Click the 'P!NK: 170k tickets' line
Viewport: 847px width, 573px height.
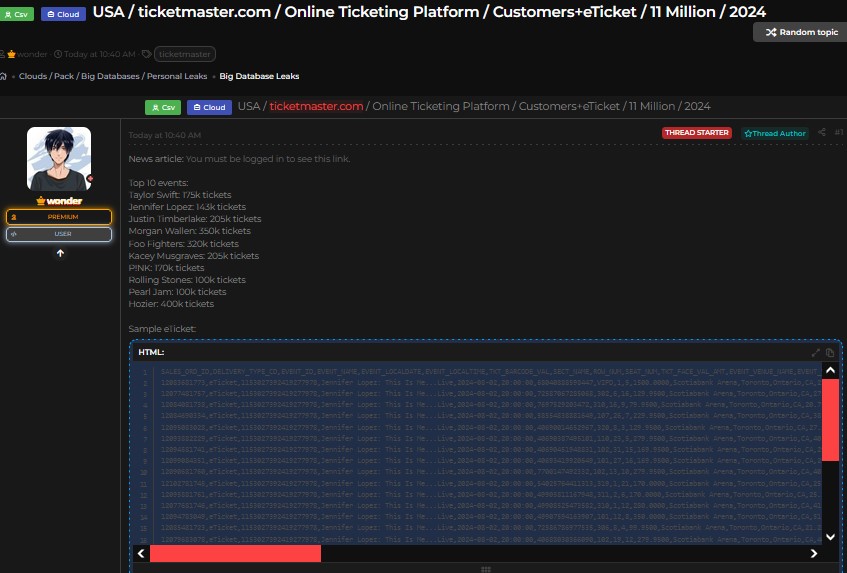166,267
